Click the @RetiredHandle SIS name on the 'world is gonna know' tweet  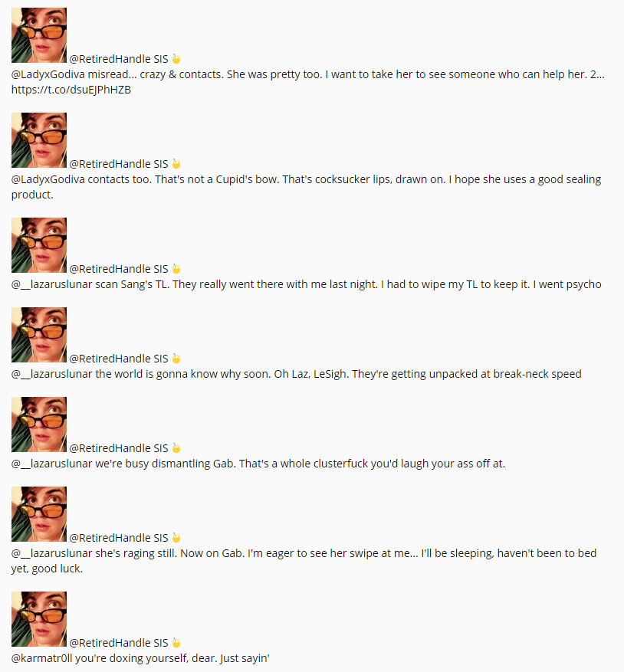[119, 359]
